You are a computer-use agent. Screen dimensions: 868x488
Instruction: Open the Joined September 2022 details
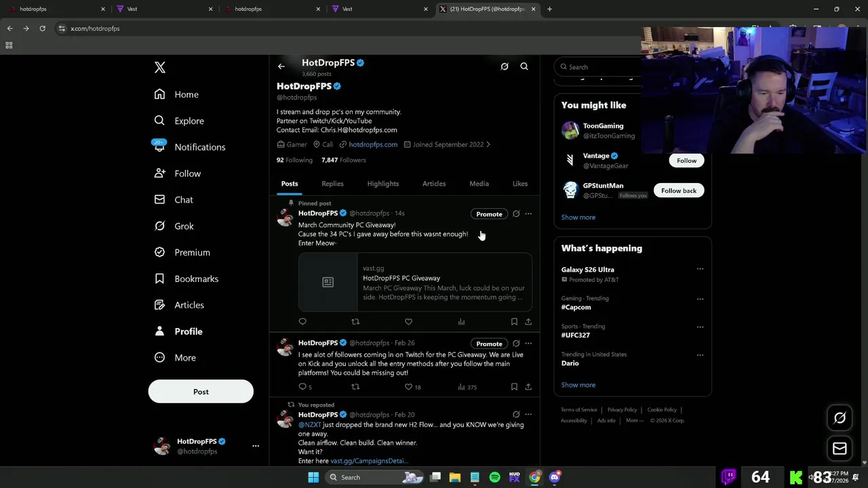tap(447, 144)
